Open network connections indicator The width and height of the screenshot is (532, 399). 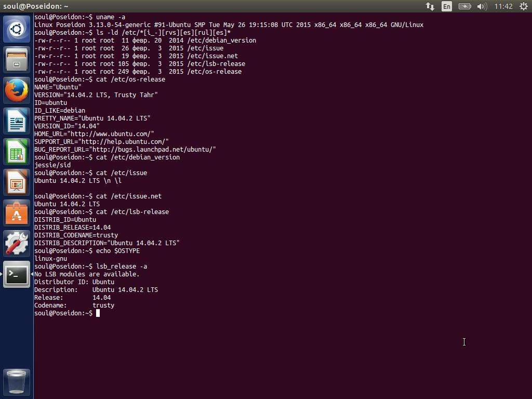point(430,6)
